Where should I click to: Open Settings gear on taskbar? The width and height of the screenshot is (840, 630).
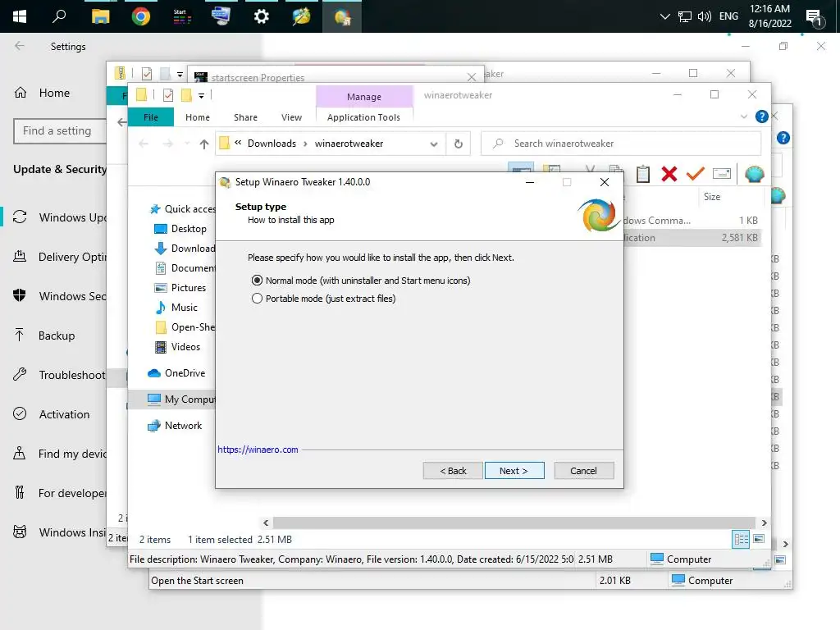[x=261, y=16]
